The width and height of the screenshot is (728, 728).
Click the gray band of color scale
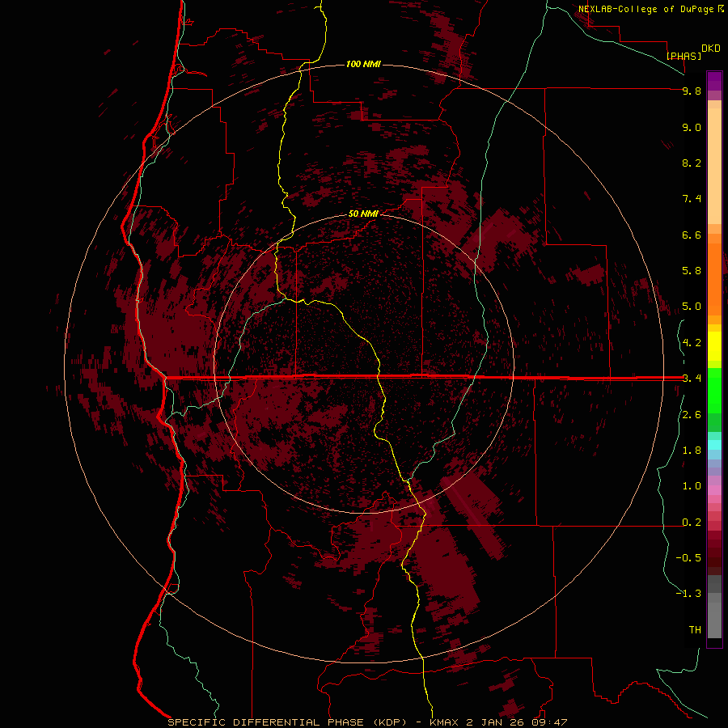coord(714,607)
